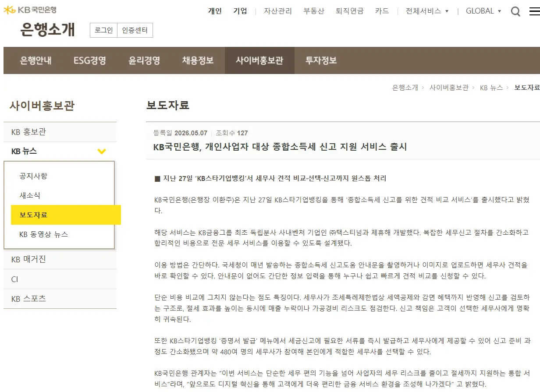The width and height of the screenshot is (540, 392).
Task: Click the paragraph starting with 또한 KB스타기업뱅킹
Action: [x=342, y=346]
